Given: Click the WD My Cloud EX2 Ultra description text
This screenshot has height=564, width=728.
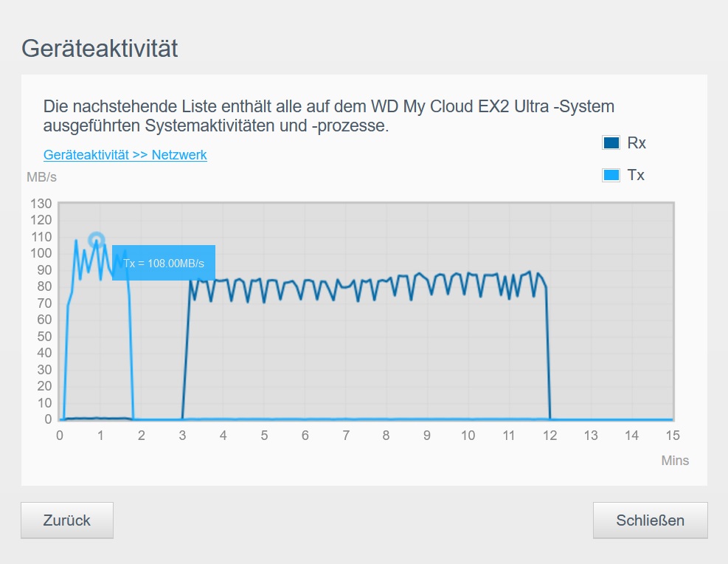Looking at the screenshot, I should pyautogui.click(x=328, y=116).
